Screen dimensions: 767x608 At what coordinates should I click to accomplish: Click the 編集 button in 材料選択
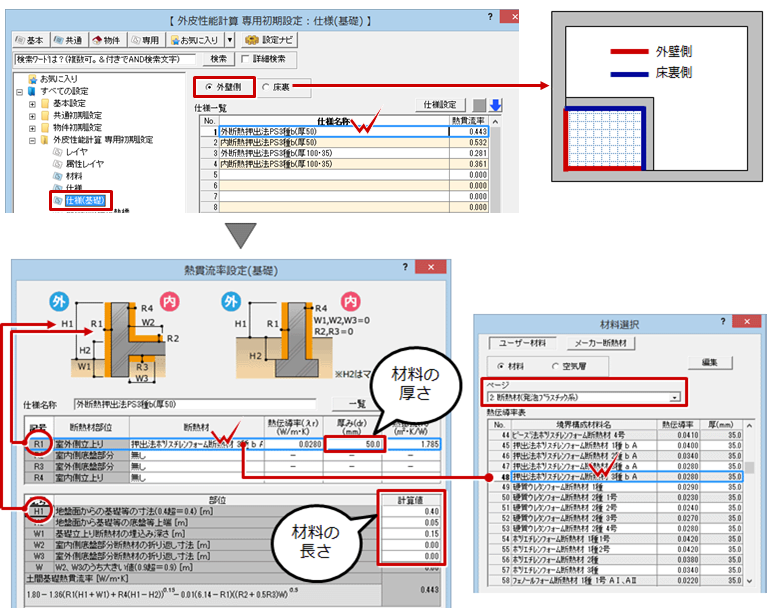(x=710, y=363)
